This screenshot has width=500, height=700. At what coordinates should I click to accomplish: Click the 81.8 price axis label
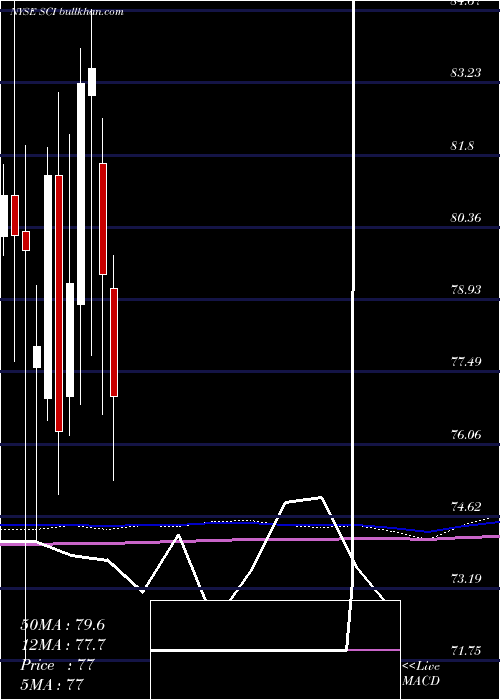462,146
